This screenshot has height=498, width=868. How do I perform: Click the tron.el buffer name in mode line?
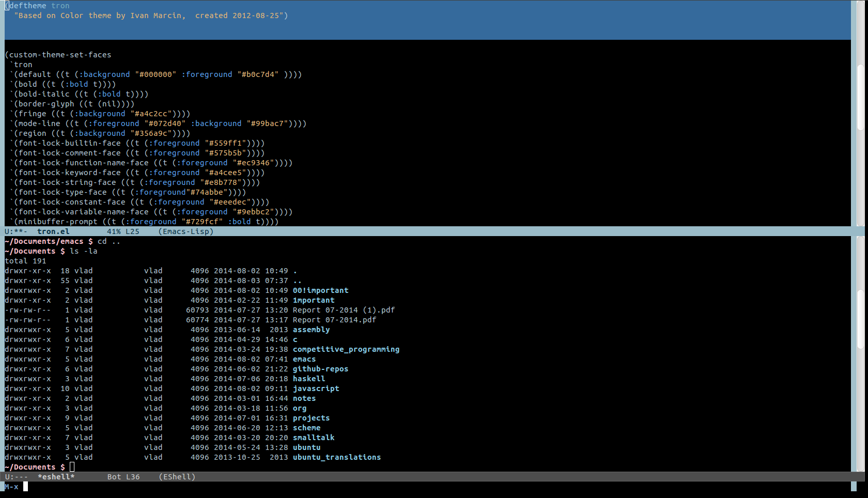(x=53, y=231)
